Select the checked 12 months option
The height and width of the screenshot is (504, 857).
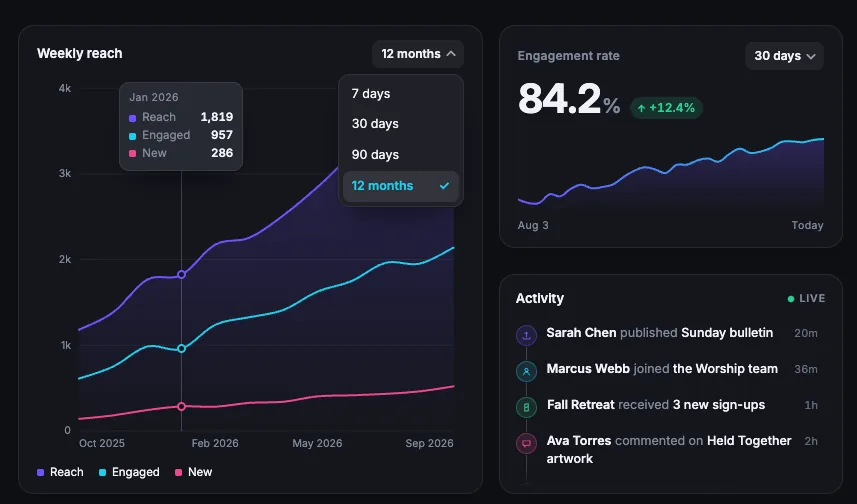click(401, 186)
